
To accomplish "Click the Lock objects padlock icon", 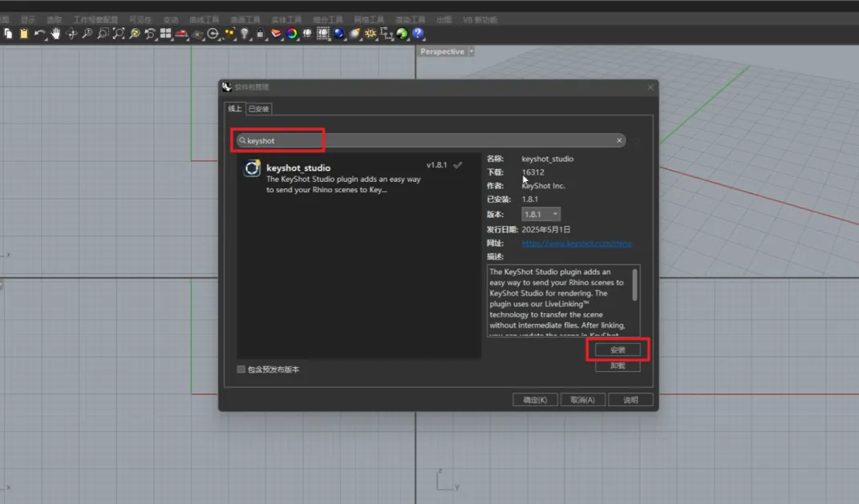I will coord(260,34).
